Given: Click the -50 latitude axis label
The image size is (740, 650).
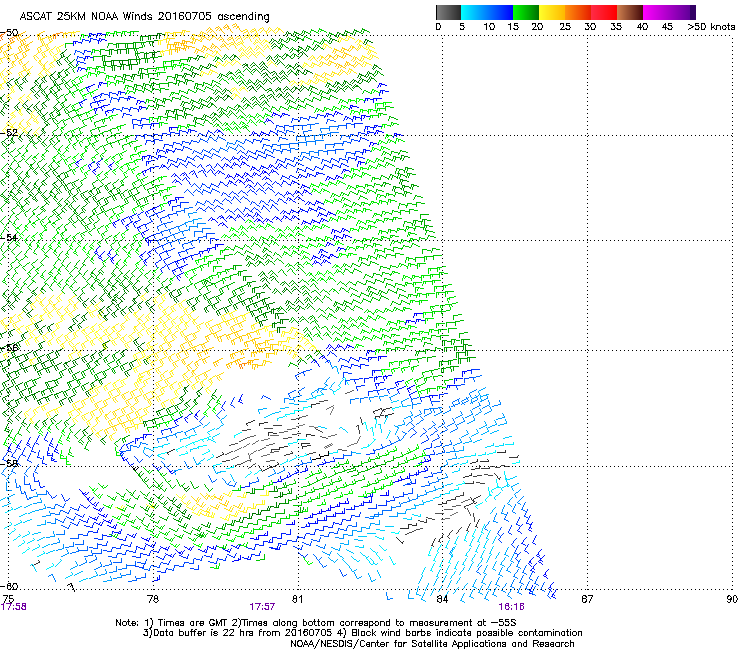Looking at the screenshot, I should click(9, 33).
